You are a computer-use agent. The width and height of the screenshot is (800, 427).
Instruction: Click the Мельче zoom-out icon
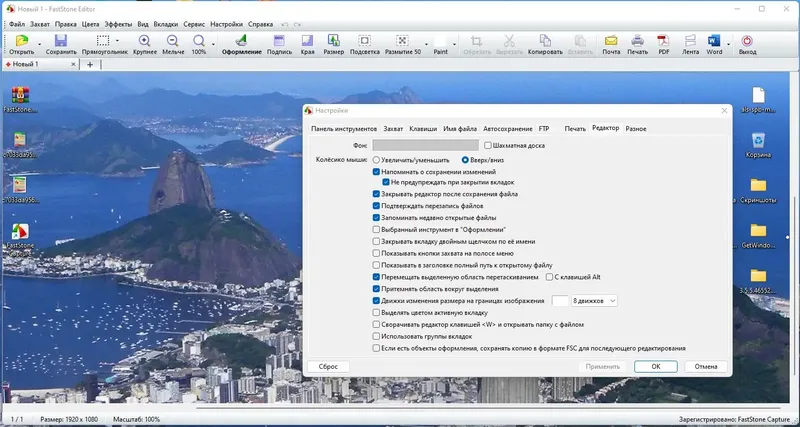tap(173, 42)
